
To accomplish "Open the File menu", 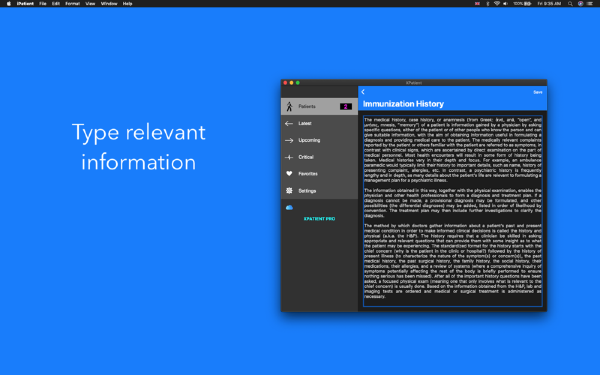I will pos(43,3).
